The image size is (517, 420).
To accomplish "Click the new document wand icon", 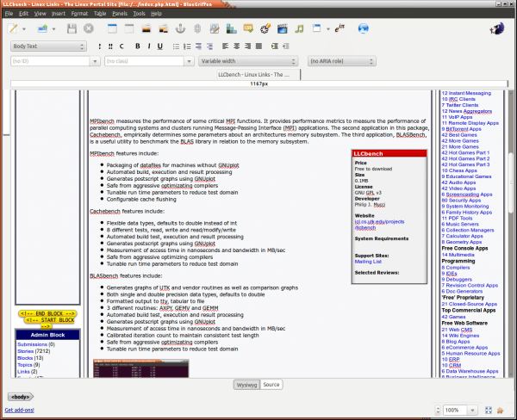I will (x=14, y=28).
